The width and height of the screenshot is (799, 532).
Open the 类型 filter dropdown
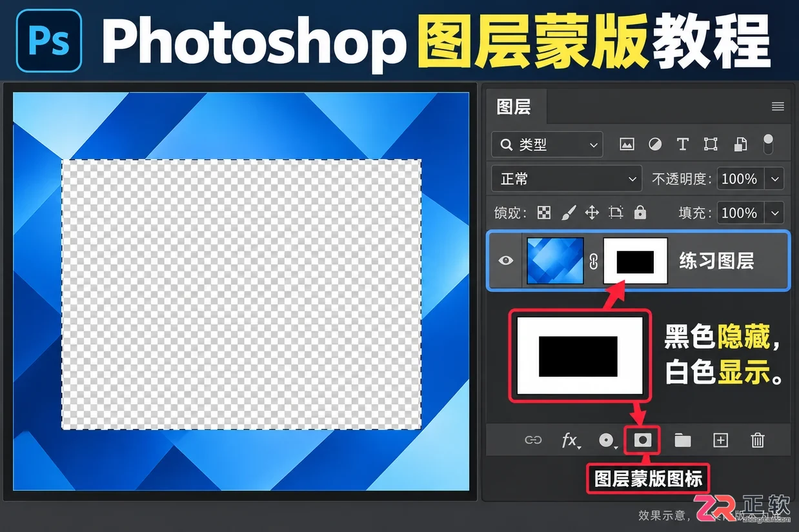tap(547, 144)
